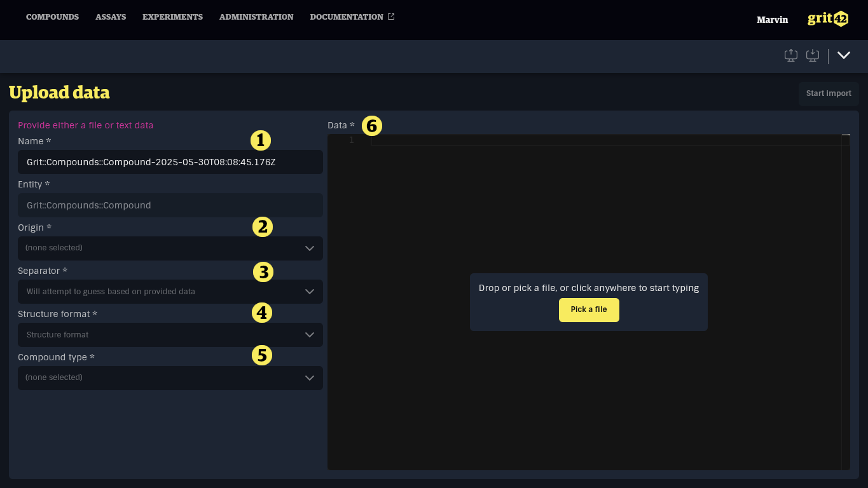This screenshot has height=488, width=868.
Task: Click the "Drop or pick a file" hint text
Action: (x=589, y=288)
